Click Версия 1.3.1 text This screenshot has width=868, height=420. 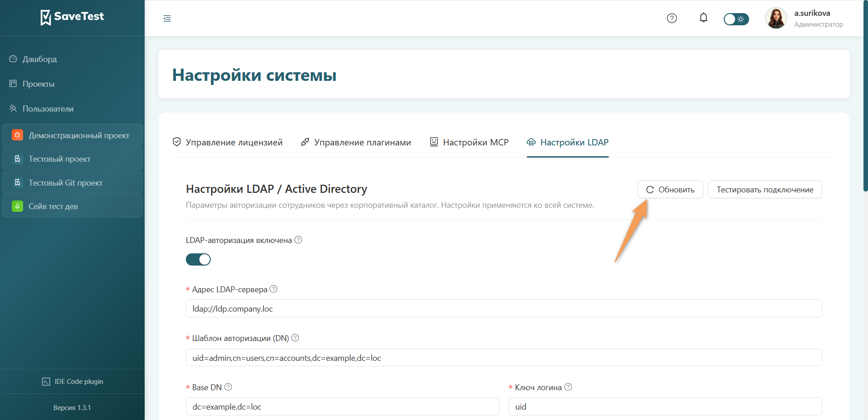[x=72, y=408]
